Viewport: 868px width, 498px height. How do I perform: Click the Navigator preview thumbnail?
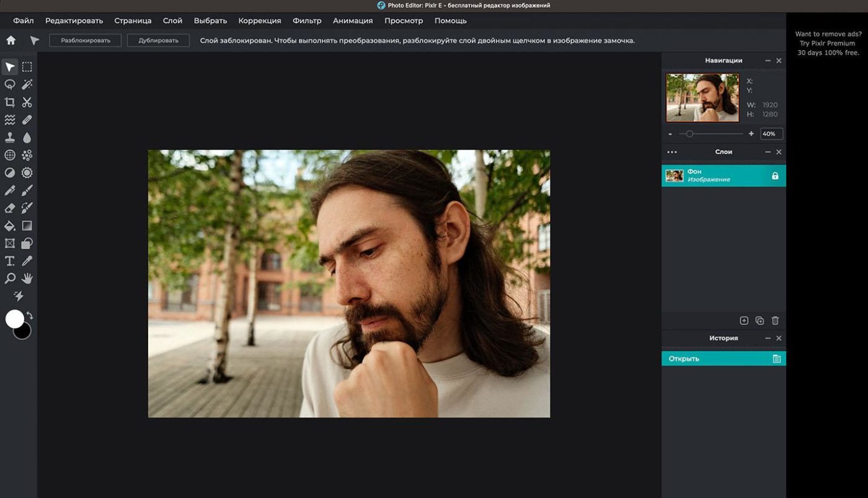tap(702, 98)
